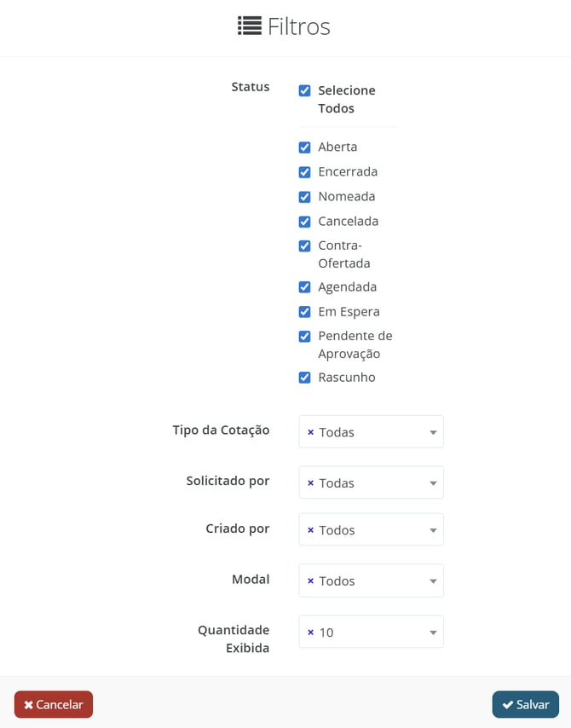Remove Solicitado por Todas with x icon
Screen dimensions: 571x728
pos(310,483)
